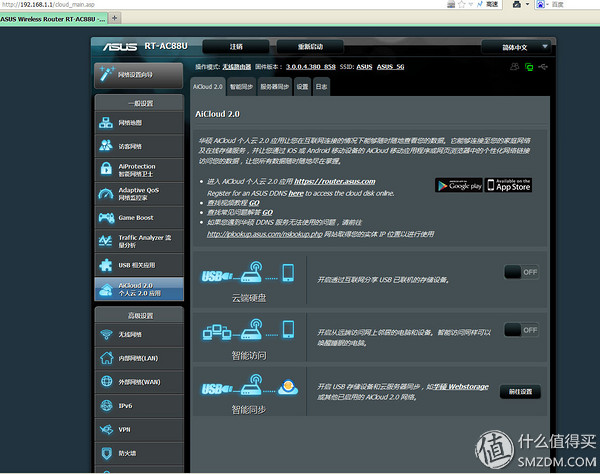Click the video tutorial GO link
Viewport: 600px width, 474px height.
[x=254, y=203]
